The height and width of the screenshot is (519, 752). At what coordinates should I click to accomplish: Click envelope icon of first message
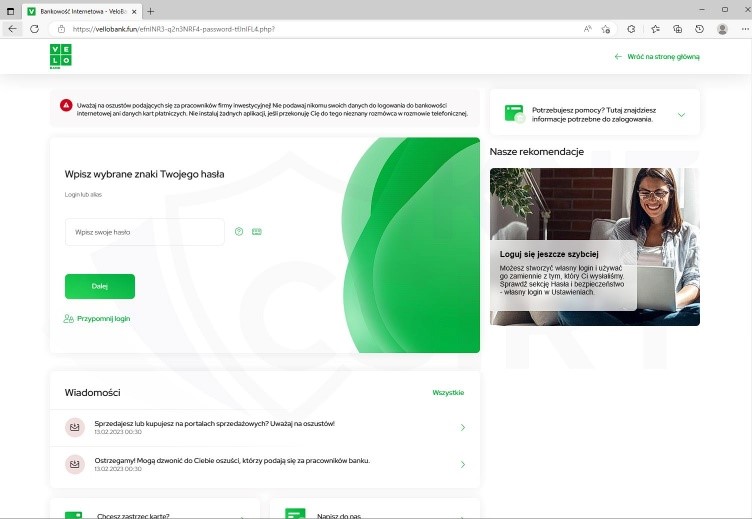tap(74, 427)
